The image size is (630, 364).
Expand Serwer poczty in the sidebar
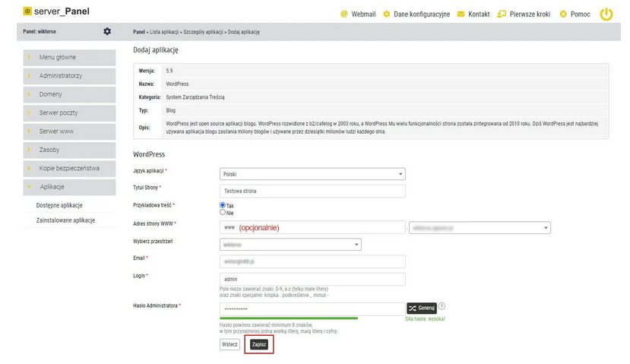click(x=69, y=113)
